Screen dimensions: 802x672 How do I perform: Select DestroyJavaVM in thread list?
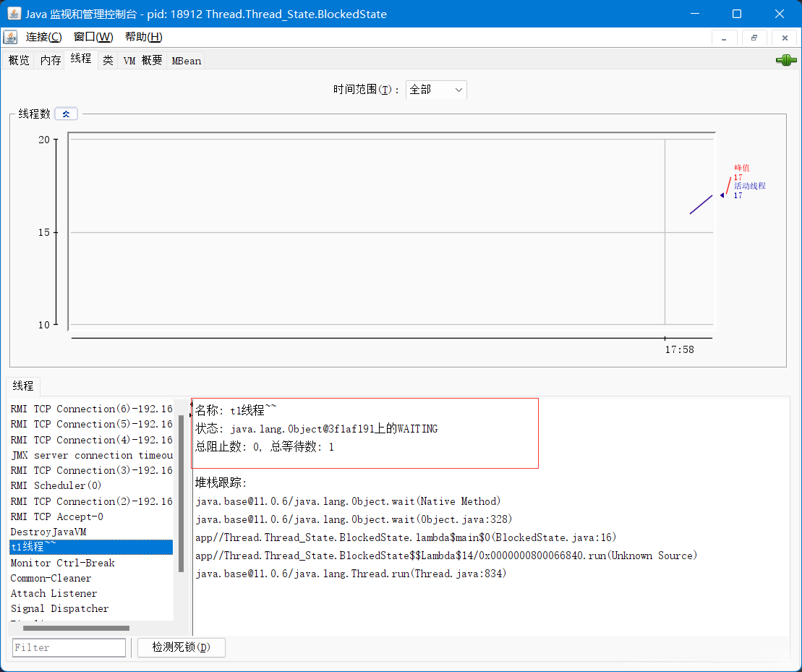point(48,532)
